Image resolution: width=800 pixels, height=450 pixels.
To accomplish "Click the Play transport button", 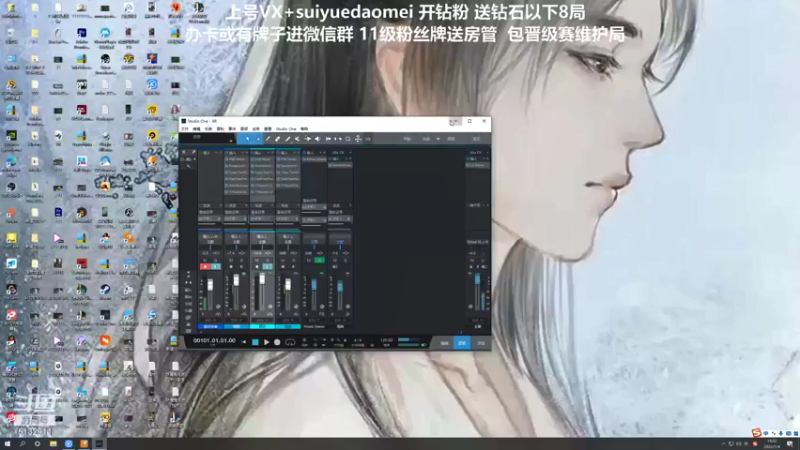I will click(266, 342).
